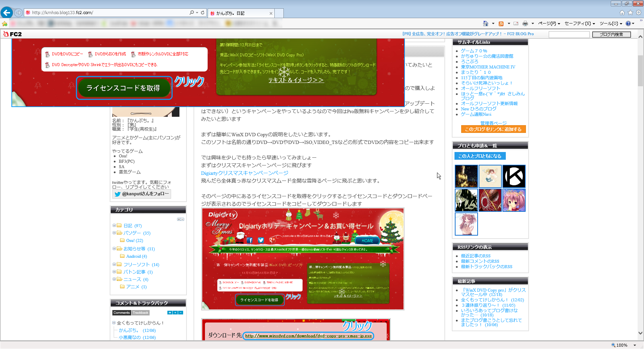Collapse the お知らせ等 category tree node
The image size is (644, 349).
[x=114, y=249]
